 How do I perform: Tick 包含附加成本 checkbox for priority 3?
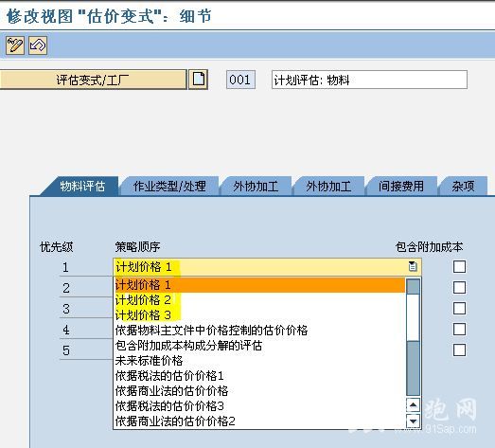pyautogui.click(x=459, y=308)
